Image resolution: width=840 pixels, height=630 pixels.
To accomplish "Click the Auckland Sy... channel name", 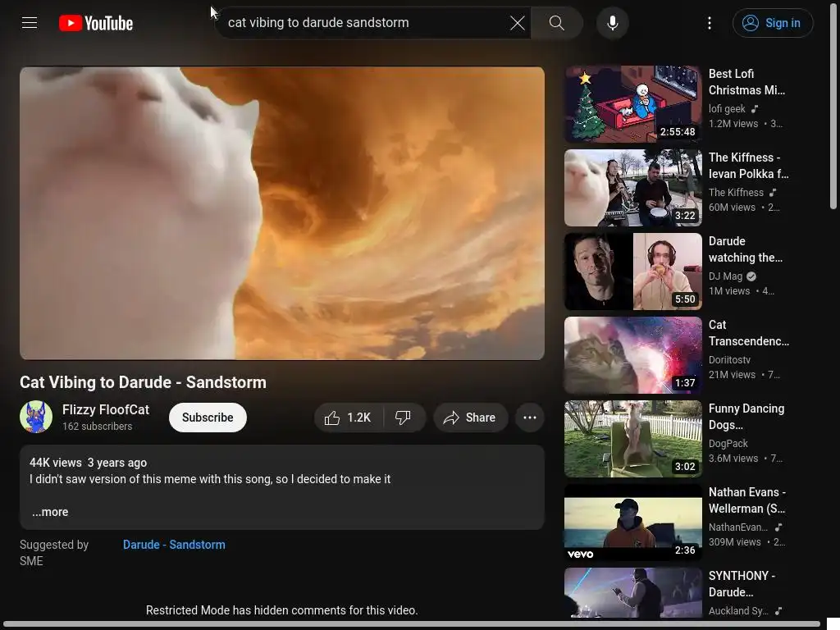I will tap(737, 610).
